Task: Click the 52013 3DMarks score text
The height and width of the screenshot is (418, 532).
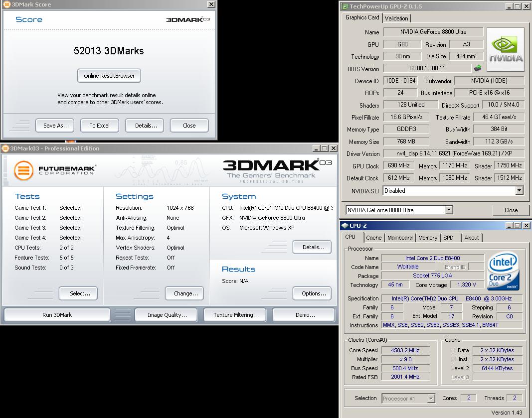Action: click(x=109, y=51)
